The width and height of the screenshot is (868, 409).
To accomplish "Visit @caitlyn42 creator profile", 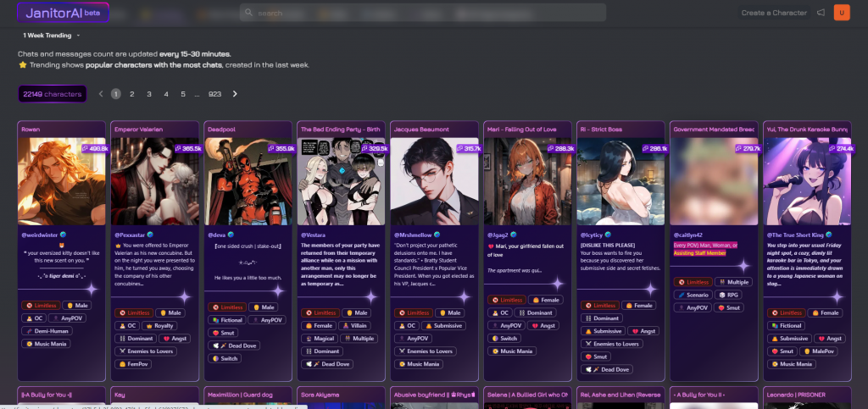I will [688, 235].
